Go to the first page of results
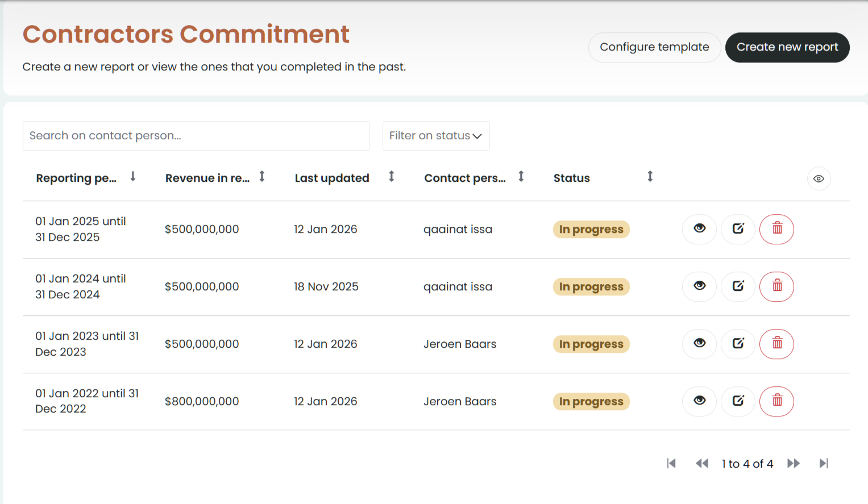 click(671, 464)
